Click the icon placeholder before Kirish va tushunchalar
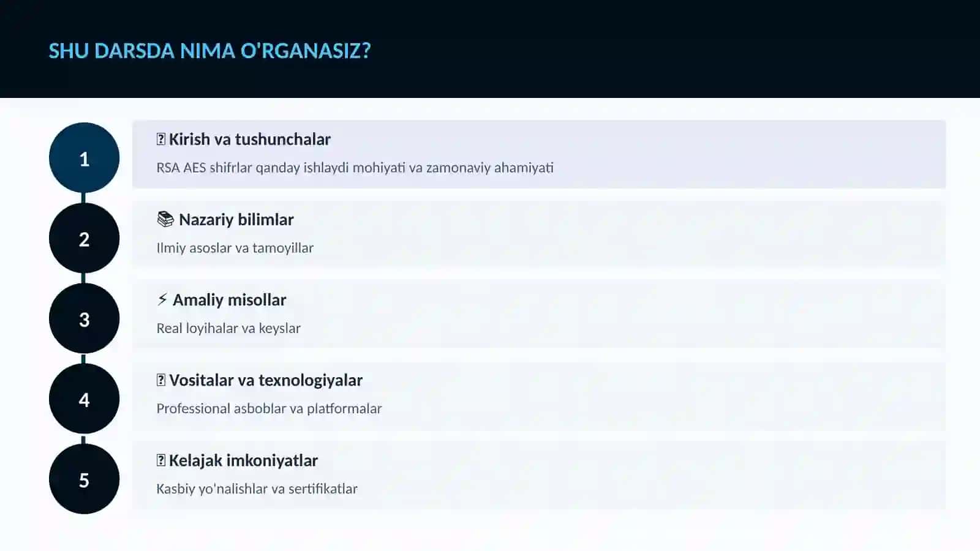980x551 pixels. (161, 140)
